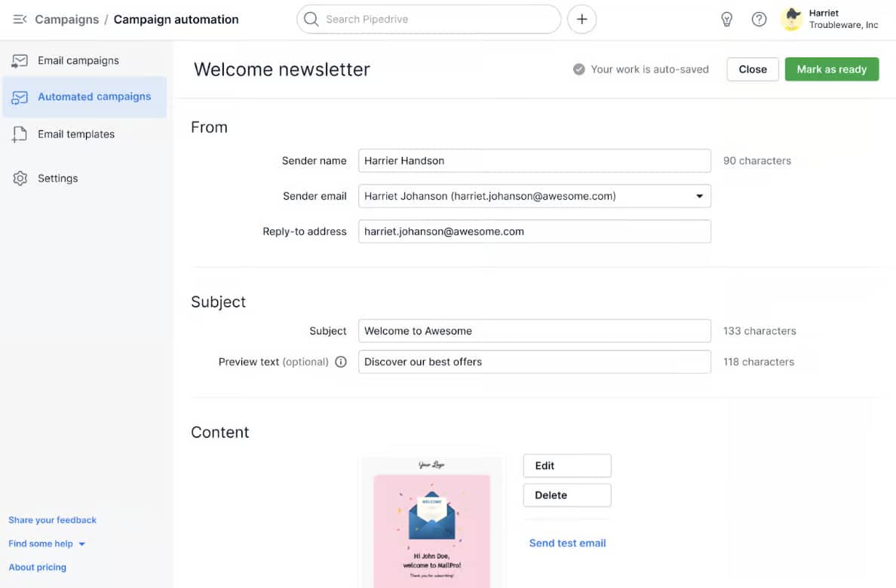
Task: Click the Welcome newsletter title
Action: click(282, 69)
